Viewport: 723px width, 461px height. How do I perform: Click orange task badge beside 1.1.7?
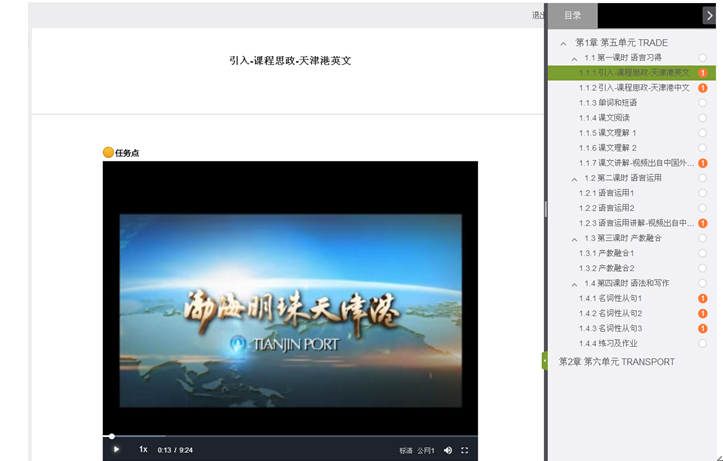[703, 163]
